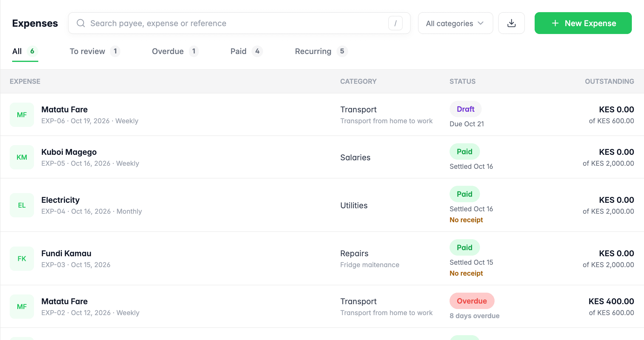Click the FK avatar badge
644x340 pixels.
pyautogui.click(x=22, y=259)
